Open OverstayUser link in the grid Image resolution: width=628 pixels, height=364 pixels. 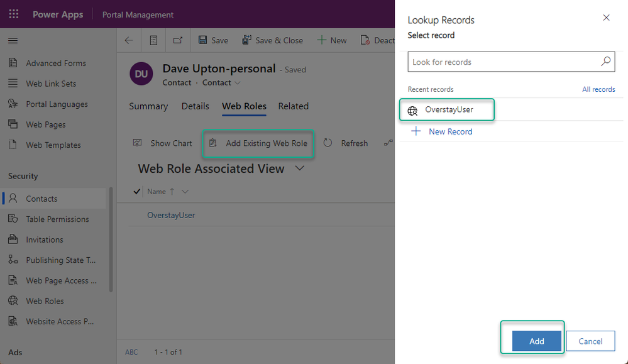(x=171, y=215)
